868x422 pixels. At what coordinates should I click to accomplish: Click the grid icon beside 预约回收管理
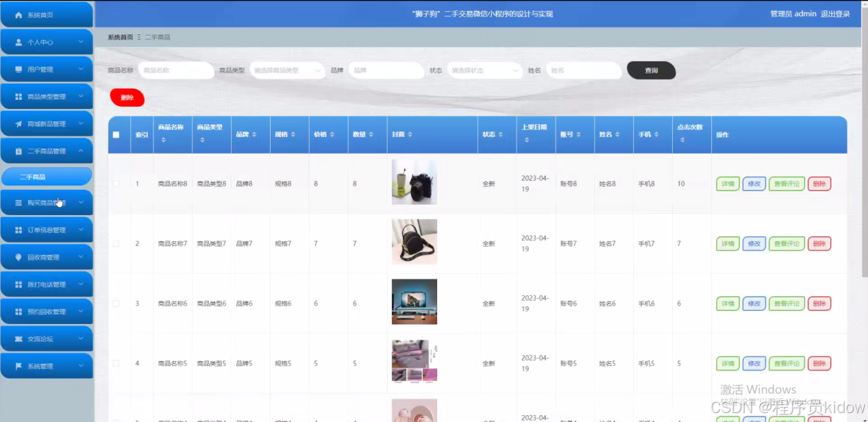click(x=18, y=312)
